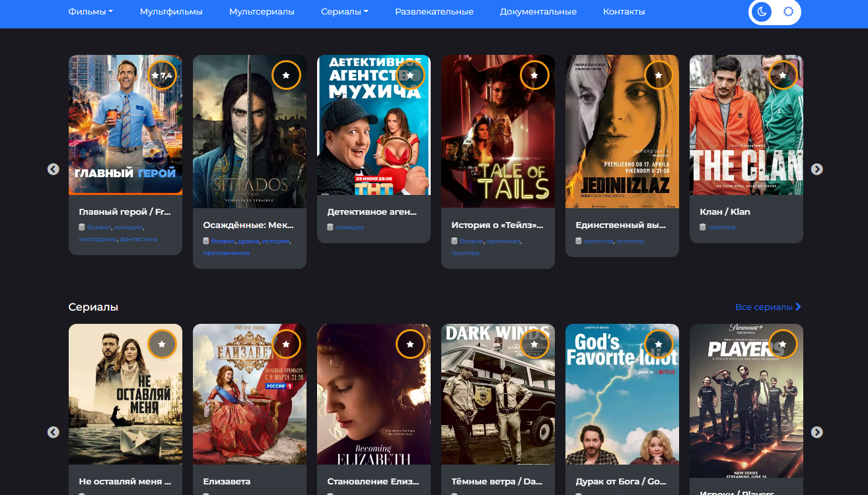
Task: Open the title link История о «Тейлз»…
Action: pos(498,225)
